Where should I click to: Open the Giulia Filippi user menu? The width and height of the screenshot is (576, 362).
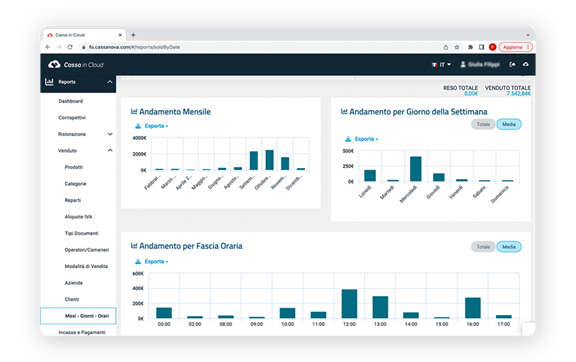tap(480, 65)
